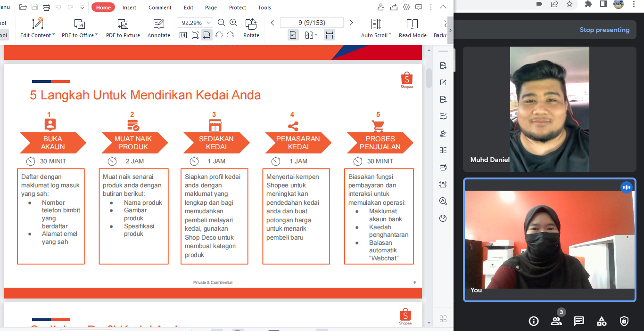Set view to actual size 1:1

[x=183, y=35]
